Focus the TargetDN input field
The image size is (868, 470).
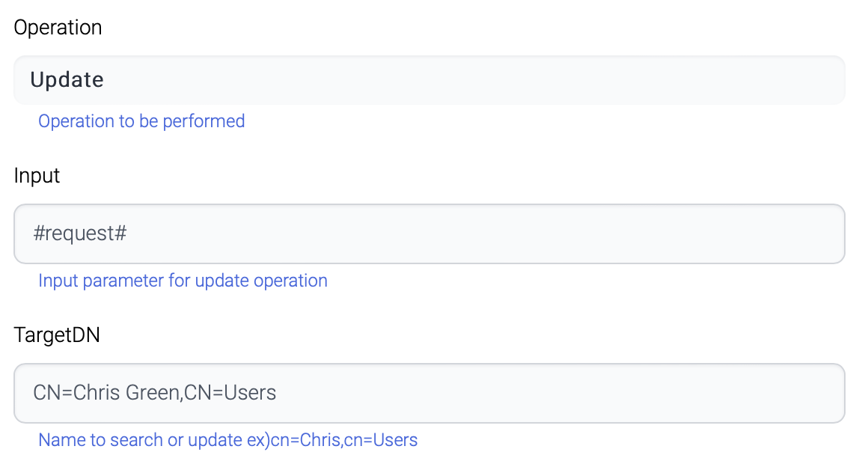click(429, 393)
